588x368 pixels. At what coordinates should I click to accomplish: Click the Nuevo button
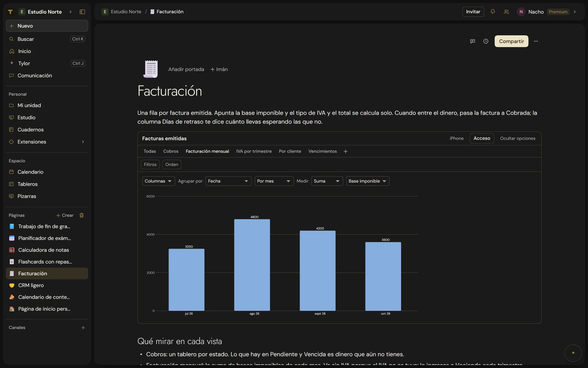coord(47,26)
